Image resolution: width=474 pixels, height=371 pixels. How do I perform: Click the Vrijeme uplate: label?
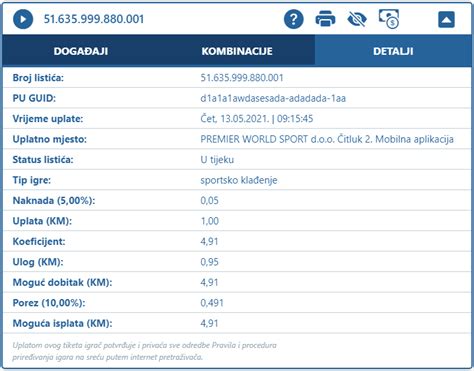pos(48,119)
